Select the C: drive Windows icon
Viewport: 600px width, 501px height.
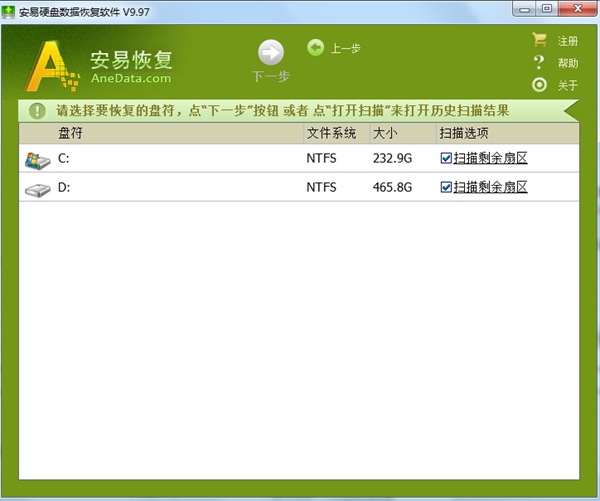(x=37, y=159)
